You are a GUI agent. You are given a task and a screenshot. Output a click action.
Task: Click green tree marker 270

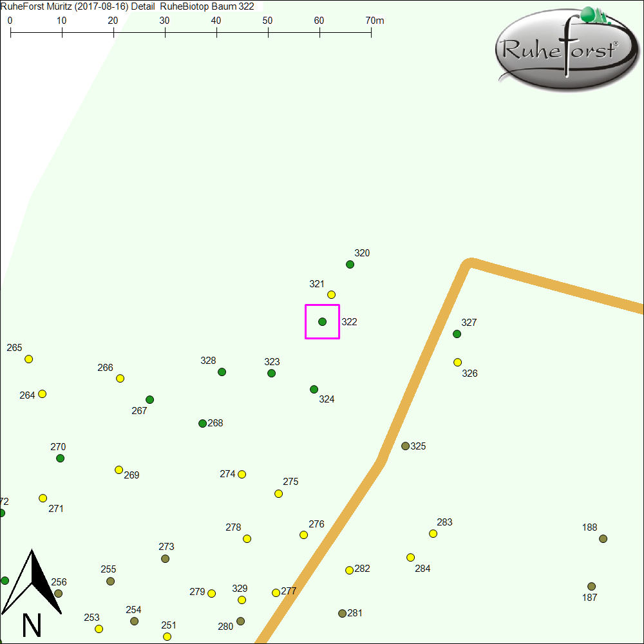tap(60, 458)
